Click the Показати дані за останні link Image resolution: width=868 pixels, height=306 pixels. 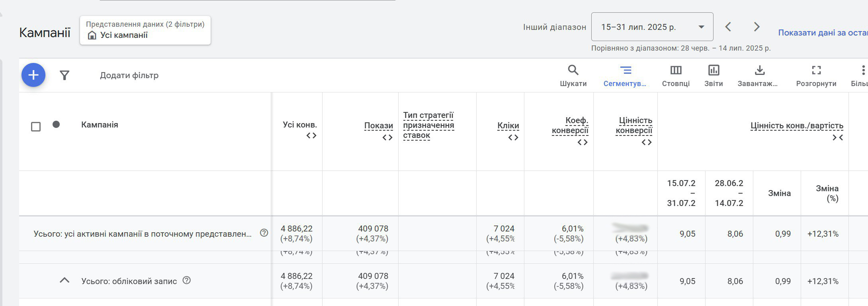tap(822, 33)
